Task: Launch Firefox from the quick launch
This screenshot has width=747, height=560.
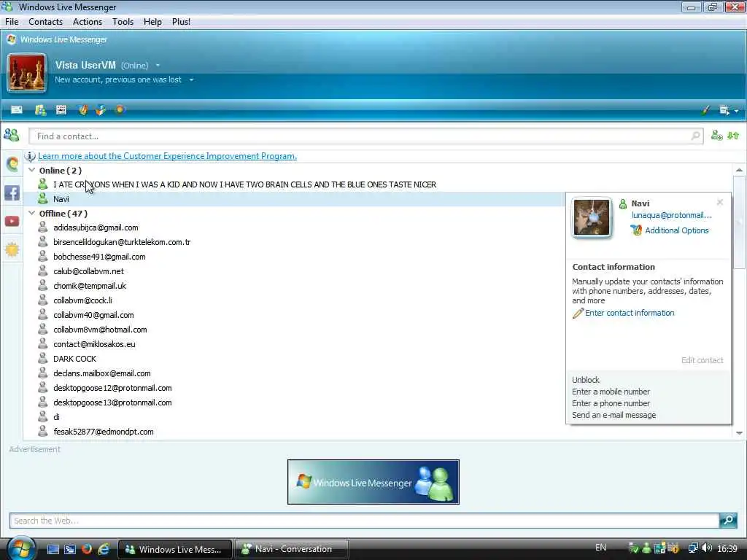Action: tap(87, 549)
